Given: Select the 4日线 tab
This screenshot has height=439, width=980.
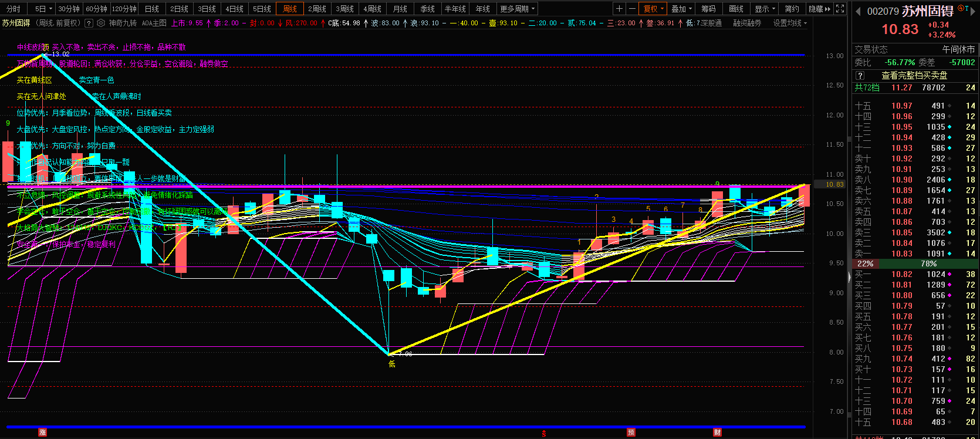Looking at the screenshot, I should pyautogui.click(x=234, y=9).
